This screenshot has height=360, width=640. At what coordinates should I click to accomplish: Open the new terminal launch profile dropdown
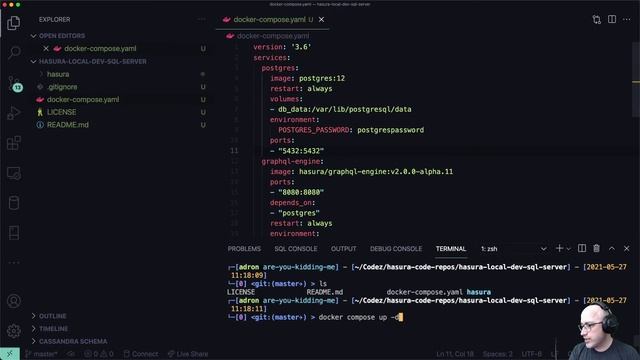pos(568,249)
